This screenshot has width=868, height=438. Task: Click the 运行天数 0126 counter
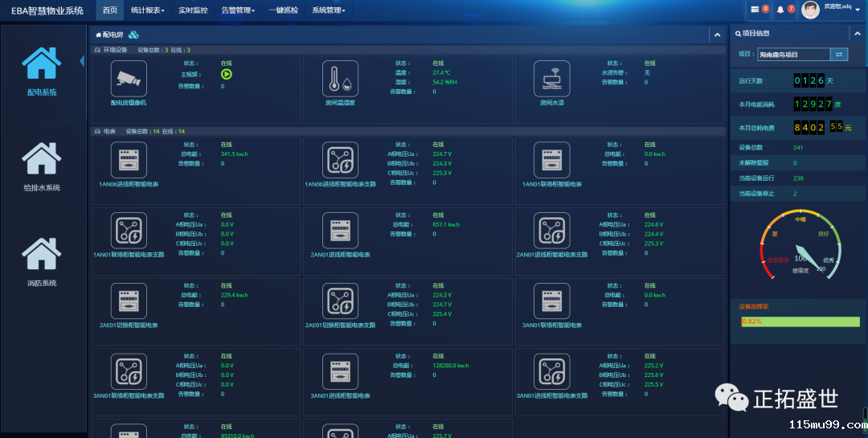click(809, 80)
